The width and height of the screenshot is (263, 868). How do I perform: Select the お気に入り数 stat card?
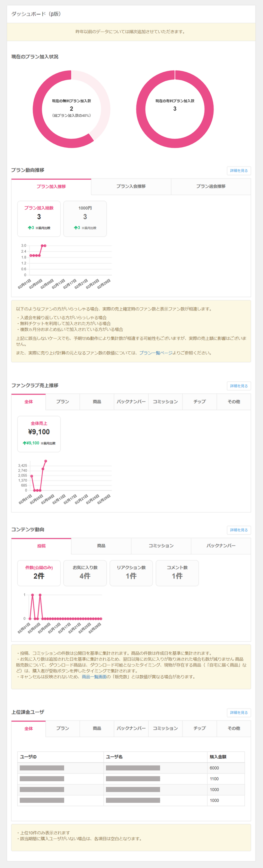pyautogui.click(x=85, y=573)
